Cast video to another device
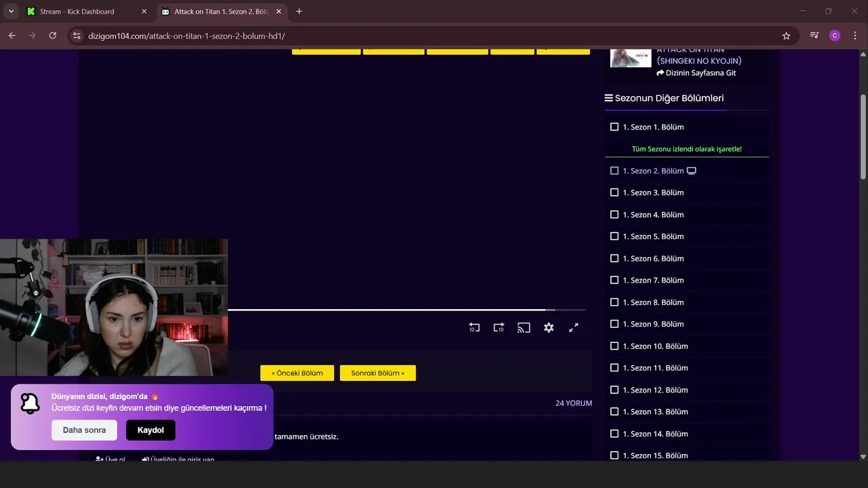Image resolution: width=868 pixels, height=488 pixels. tap(524, 327)
